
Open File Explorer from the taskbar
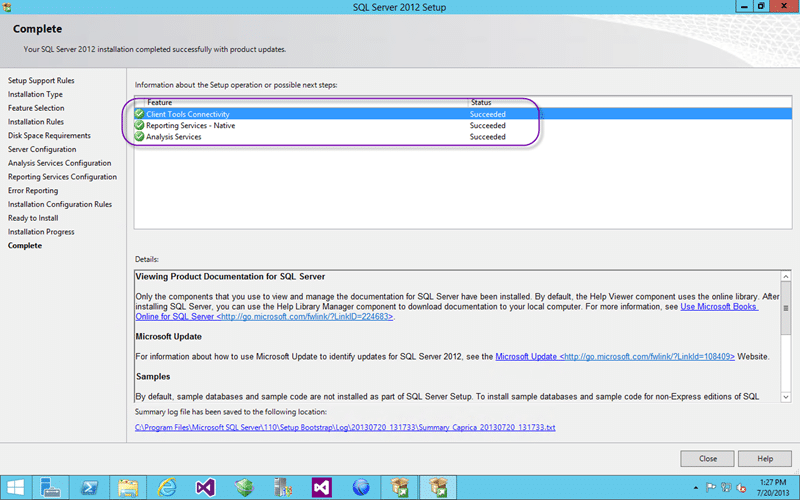[128, 487]
